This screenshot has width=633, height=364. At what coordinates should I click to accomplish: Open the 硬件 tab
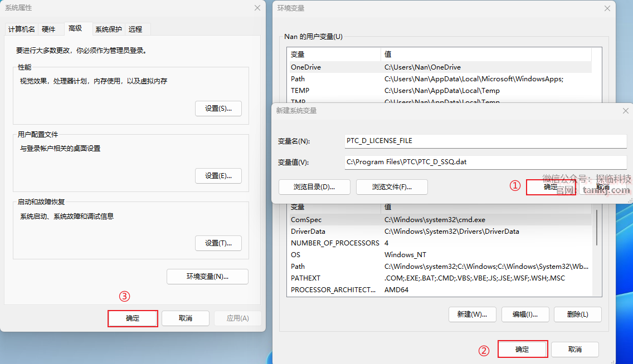tap(48, 29)
